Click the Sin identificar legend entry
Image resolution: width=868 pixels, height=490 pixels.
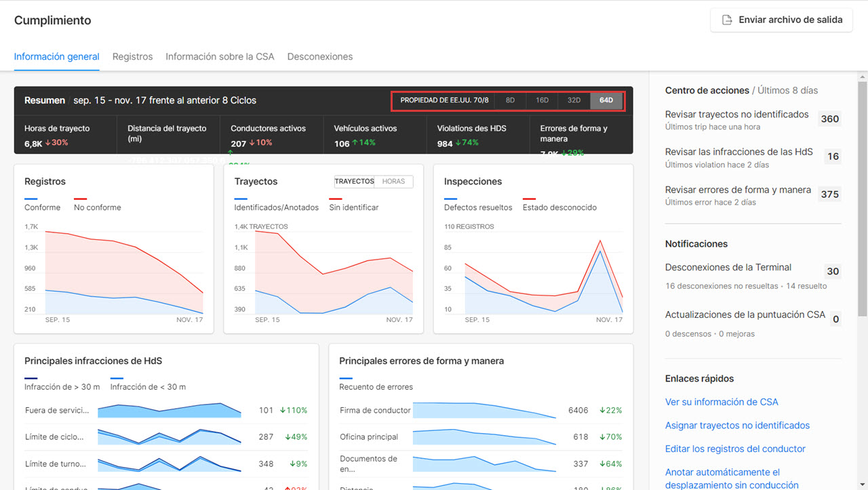(x=354, y=207)
